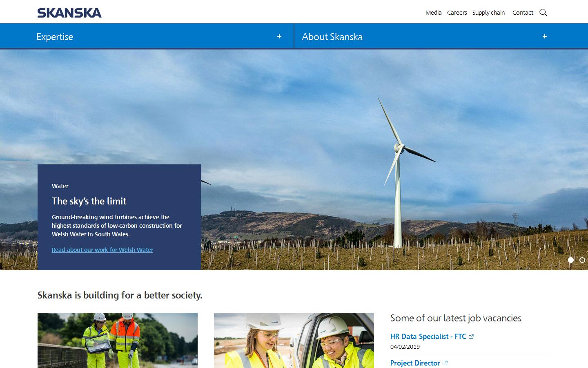The height and width of the screenshot is (368, 588).
Task: Open HR Data Specialist job via external link icon
Action: pos(471,336)
